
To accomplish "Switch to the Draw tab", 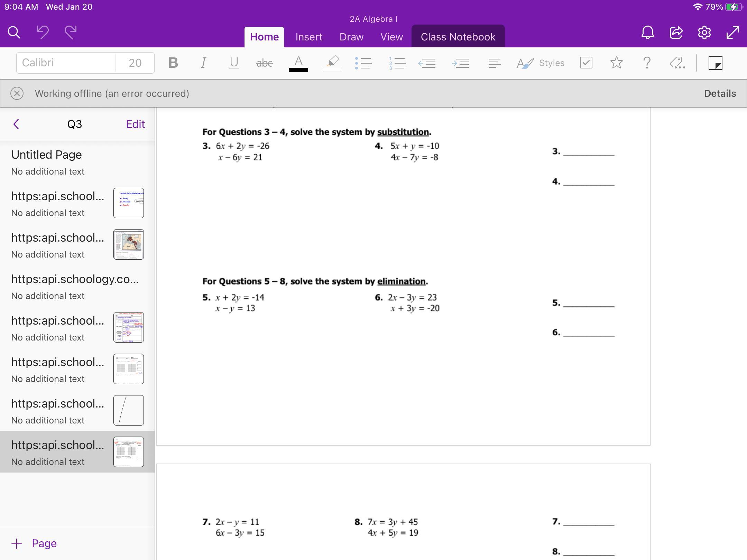I will (351, 37).
